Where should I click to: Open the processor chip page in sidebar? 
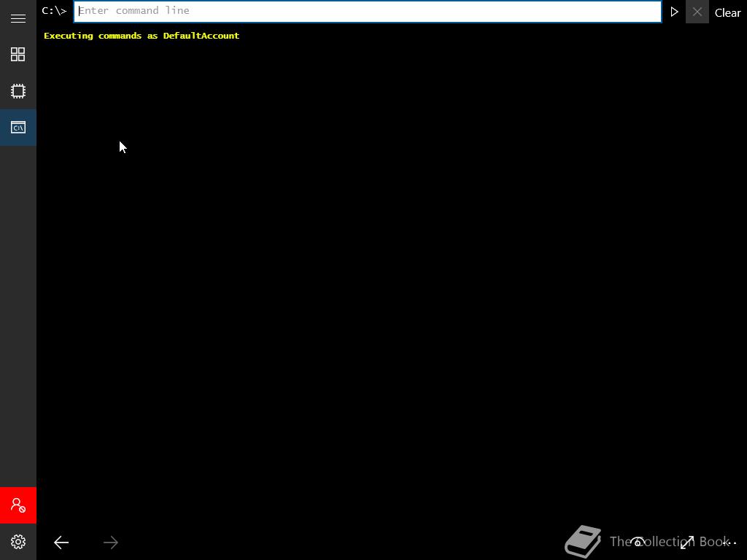[18, 91]
